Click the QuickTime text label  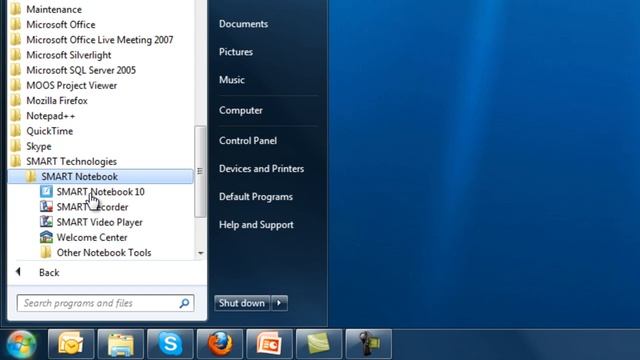(x=49, y=131)
